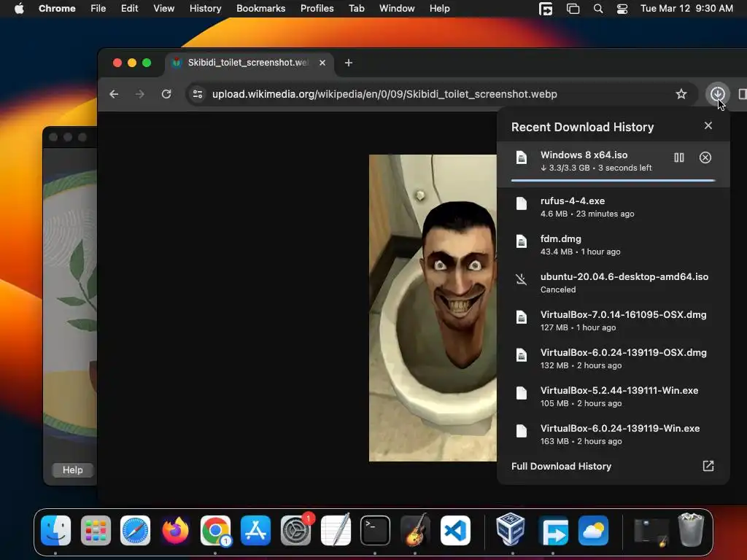Click the Stage Manager icon in menu bar

pyautogui.click(x=573, y=9)
